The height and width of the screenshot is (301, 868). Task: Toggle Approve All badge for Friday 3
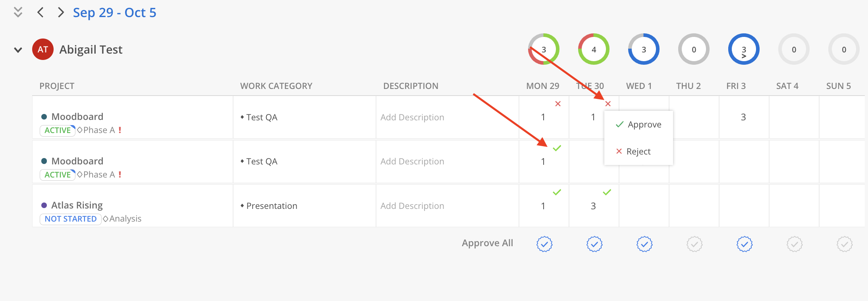coord(745,244)
